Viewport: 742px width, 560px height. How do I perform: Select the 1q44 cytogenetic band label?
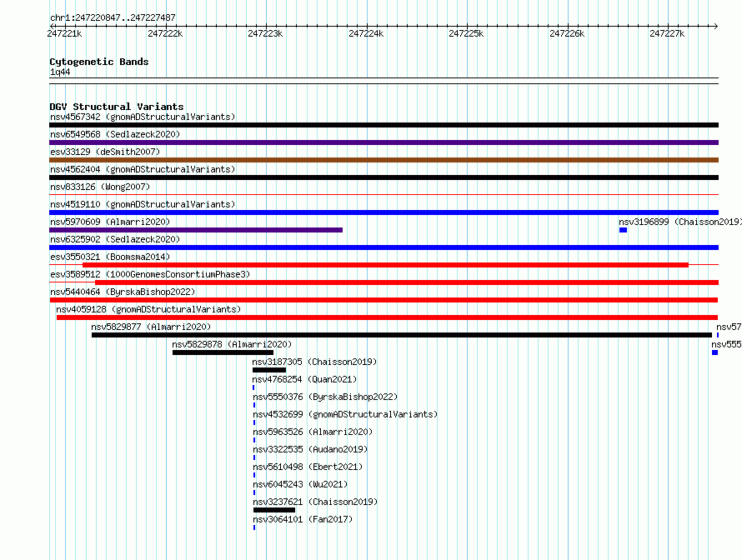coord(60,72)
